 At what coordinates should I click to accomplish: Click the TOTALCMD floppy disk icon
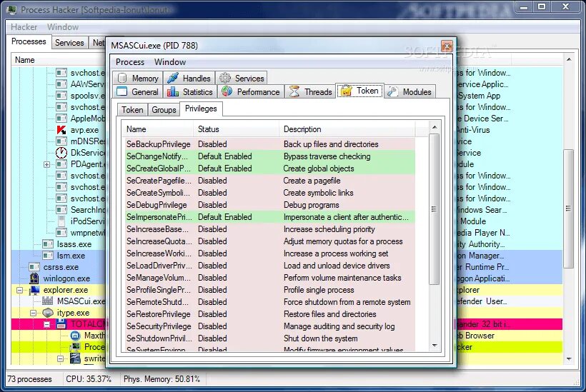pyautogui.click(x=61, y=323)
